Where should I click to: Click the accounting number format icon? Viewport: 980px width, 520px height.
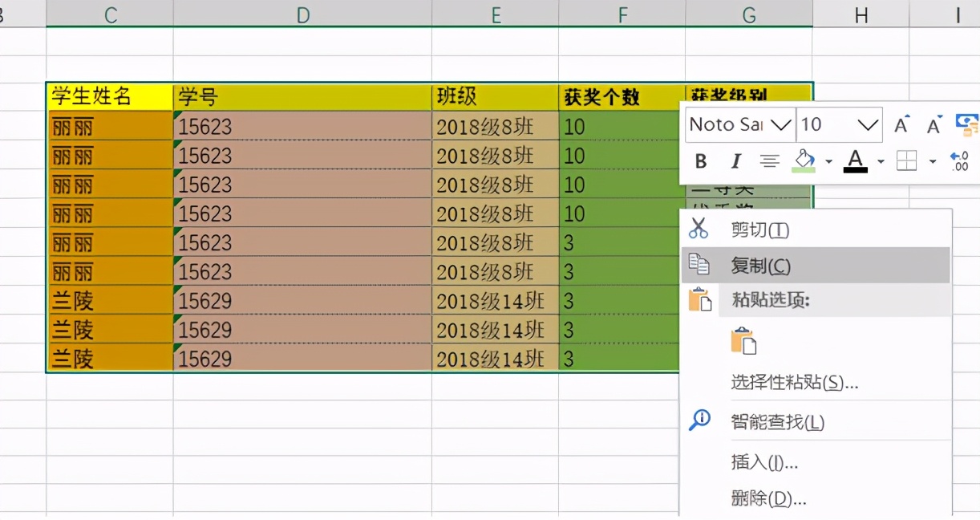point(968,124)
